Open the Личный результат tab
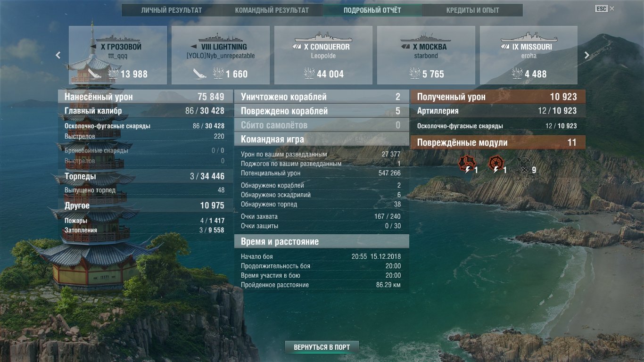The width and height of the screenshot is (644, 362). click(x=172, y=10)
